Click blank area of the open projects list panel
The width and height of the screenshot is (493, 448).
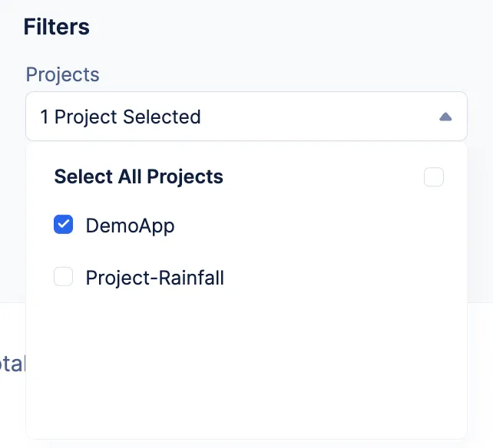[x=246, y=367]
